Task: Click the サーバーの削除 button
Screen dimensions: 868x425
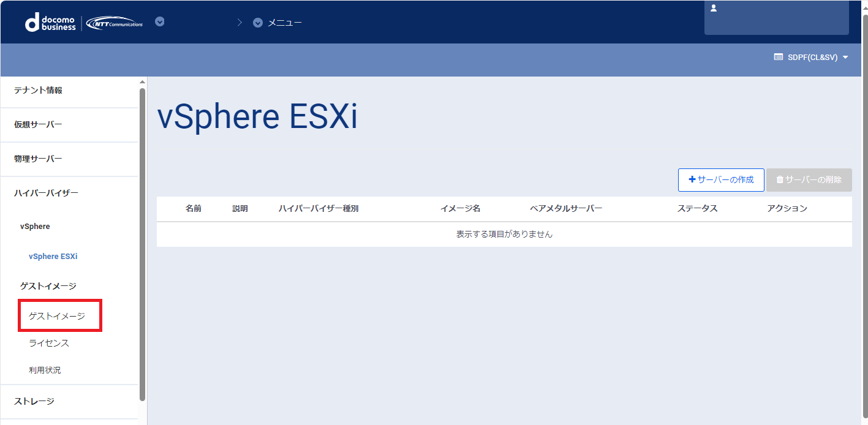Action: pos(809,180)
